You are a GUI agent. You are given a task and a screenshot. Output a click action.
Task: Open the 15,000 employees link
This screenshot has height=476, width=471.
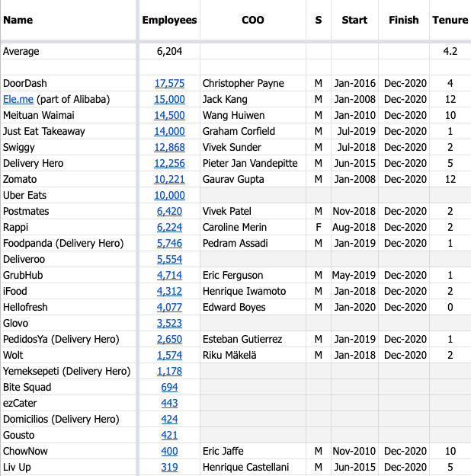[x=169, y=99]
